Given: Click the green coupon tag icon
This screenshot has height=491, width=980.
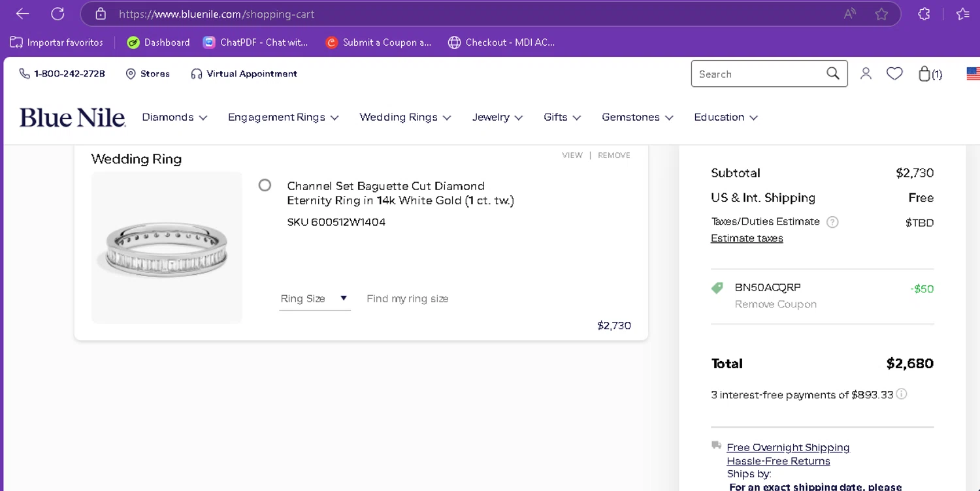Looking at the screenshot, I should point(717,288).
